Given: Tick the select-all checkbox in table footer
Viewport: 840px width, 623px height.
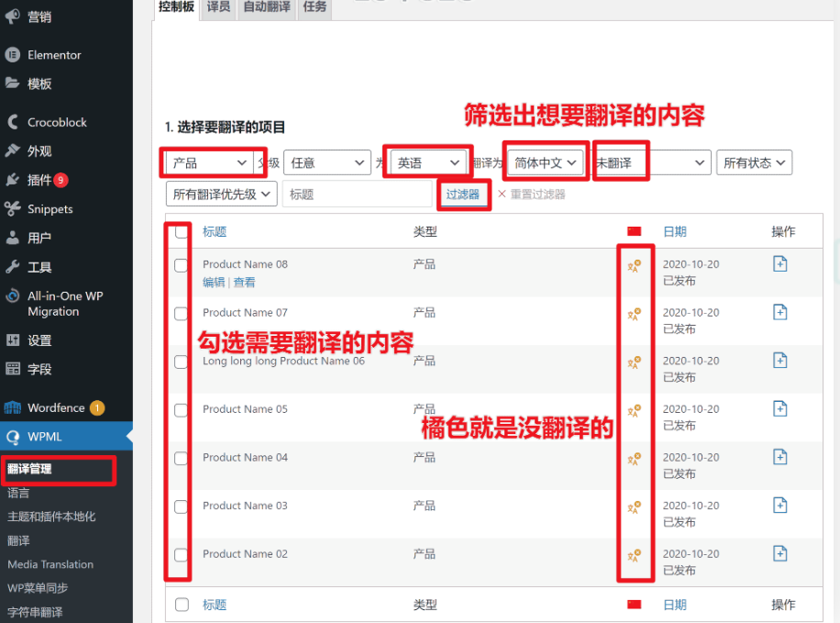Looking at the screenshot, I should click(x=182, y=605).
